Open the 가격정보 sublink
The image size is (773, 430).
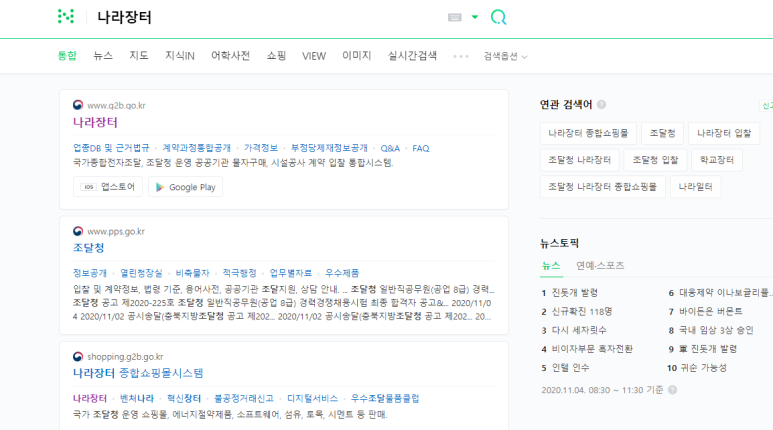[x=261, y=148]
